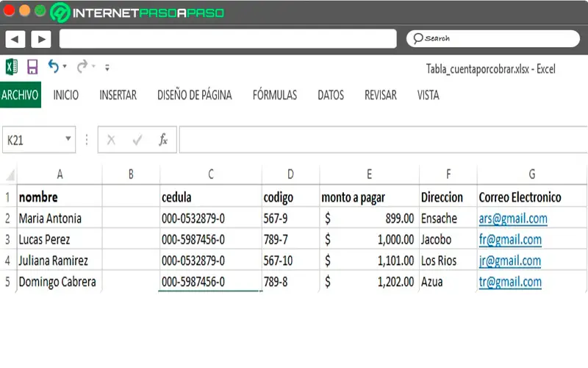Select the 'Direccion' header cell
Viewport: 588px width, 368px height.
pyautogui.click(x=448, y=197)
